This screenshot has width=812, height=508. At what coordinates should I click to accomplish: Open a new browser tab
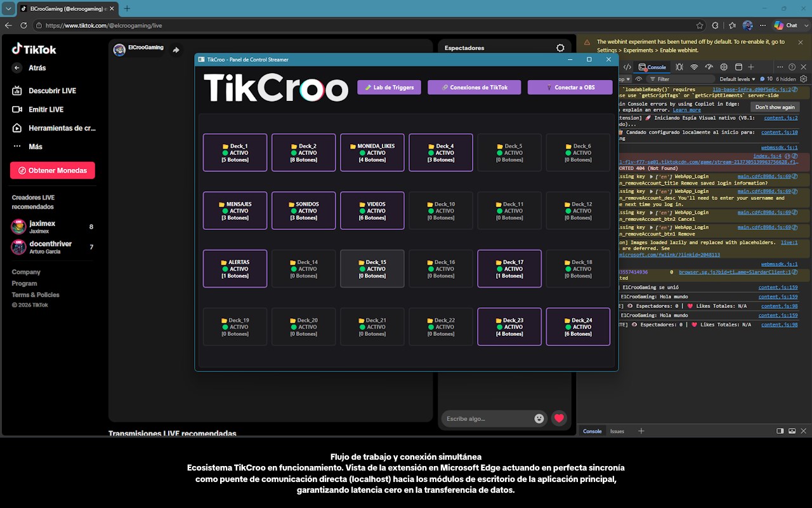127,8
